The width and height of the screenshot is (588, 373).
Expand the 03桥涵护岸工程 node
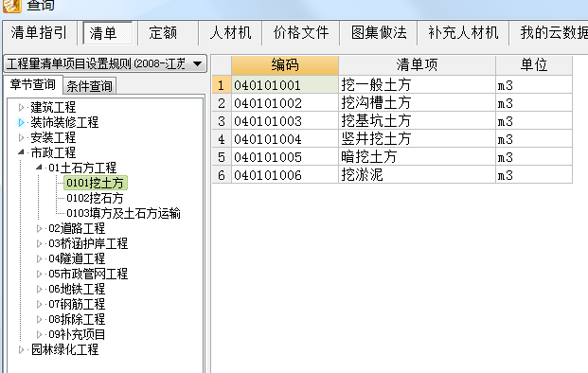tap(39, 243)
